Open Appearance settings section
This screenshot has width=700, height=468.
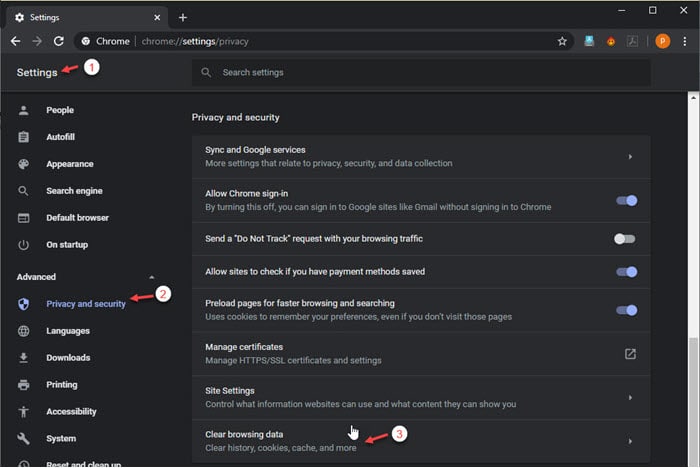point(70,164)
